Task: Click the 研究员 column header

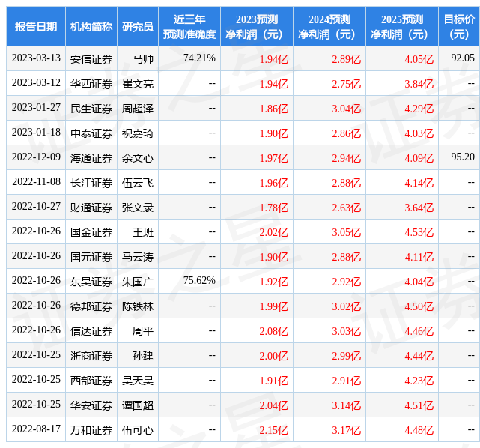Action: [x=138, y=27]
